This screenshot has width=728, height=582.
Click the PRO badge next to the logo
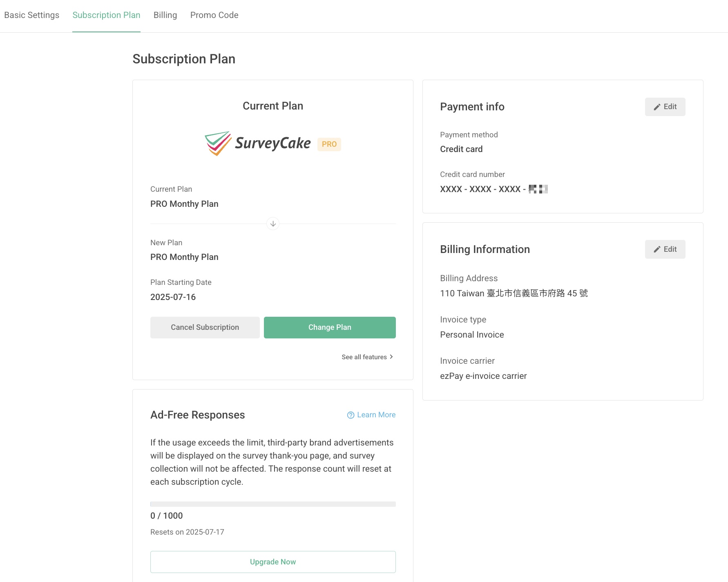(x=329, y=144)
